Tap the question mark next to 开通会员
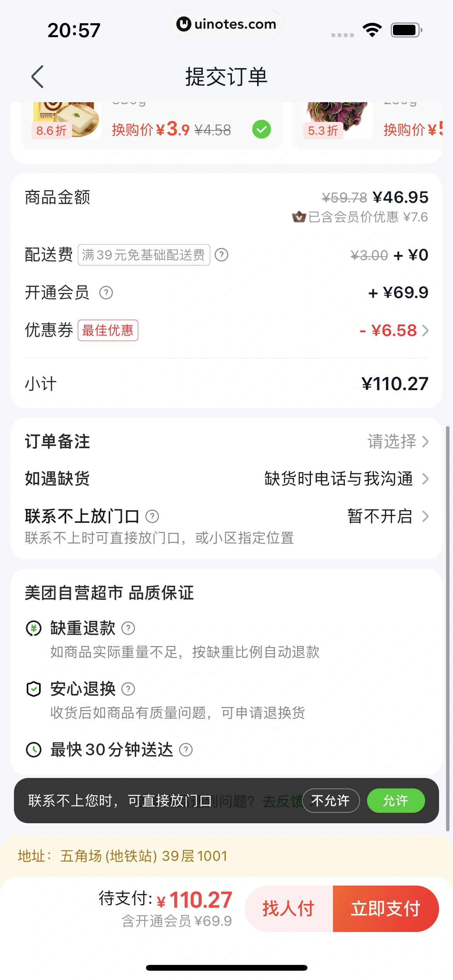This screenshot has width=453, height=980. [106, 293]
